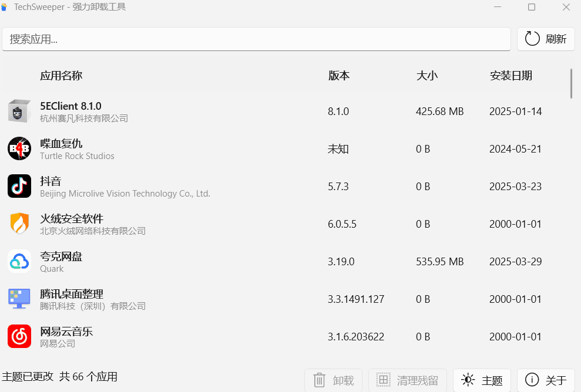Click the 火绒安全软件 shield icon

pos(19,224)
